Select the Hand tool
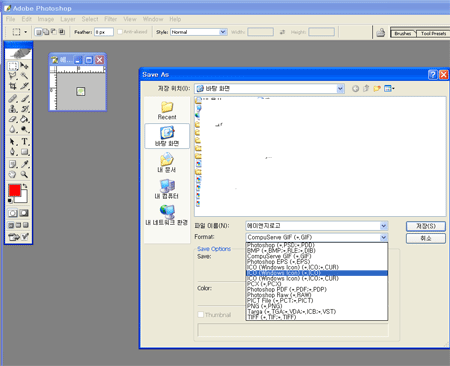The width and height of the screenshot is (450, 366). 13,174
